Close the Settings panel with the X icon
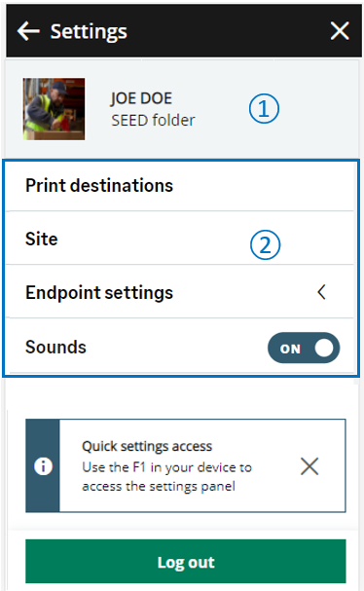The width and height of the screenshot is (364, 591). (340, 30)
